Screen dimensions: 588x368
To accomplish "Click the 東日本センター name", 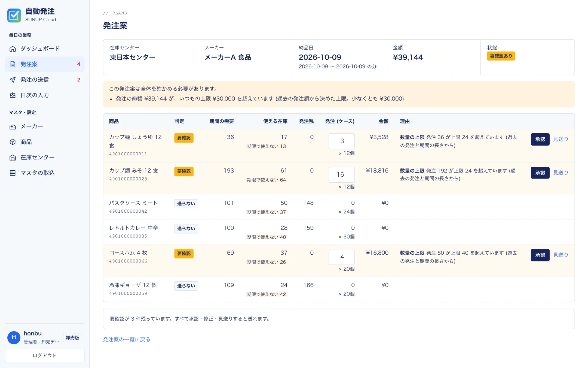I will click(x=133, y=57).
